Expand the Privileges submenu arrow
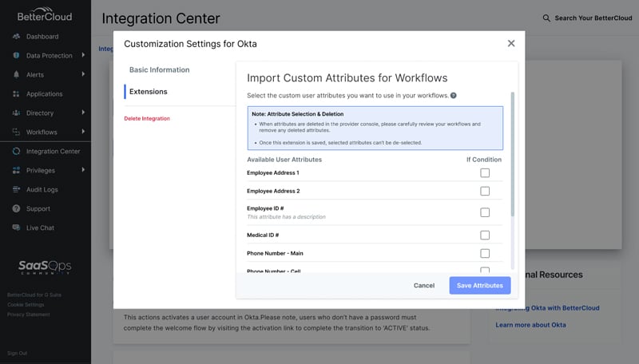Viewport: 639px width, 364px height. [x=83, y=169]
